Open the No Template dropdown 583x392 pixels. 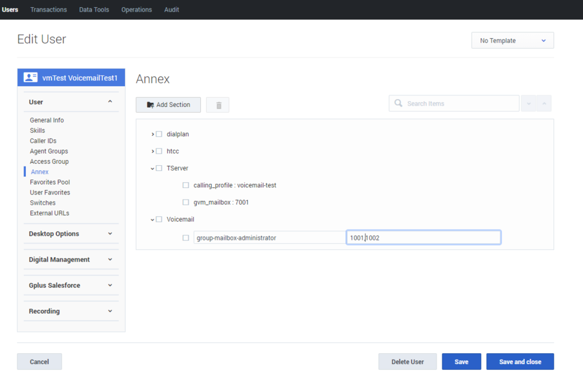click(x=512, y=41)
